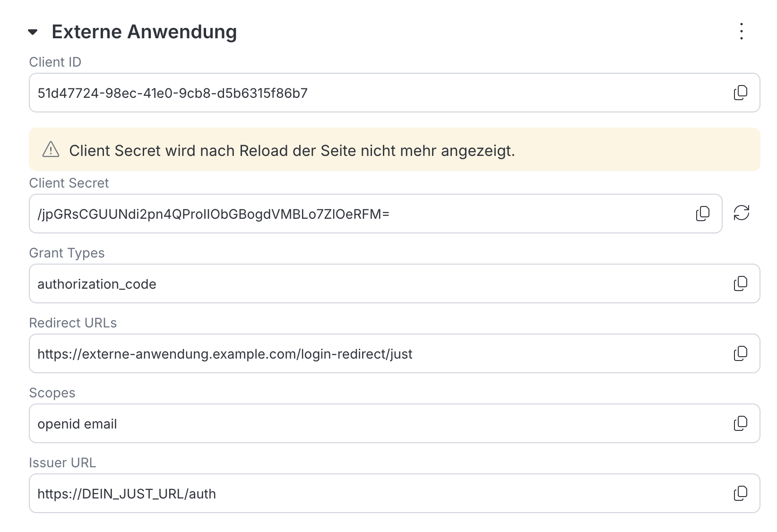Image resolution: width=777 pixels, height=532 pixels.
Task: Open the three-dot options menu
Action: (x=742, y=31)
